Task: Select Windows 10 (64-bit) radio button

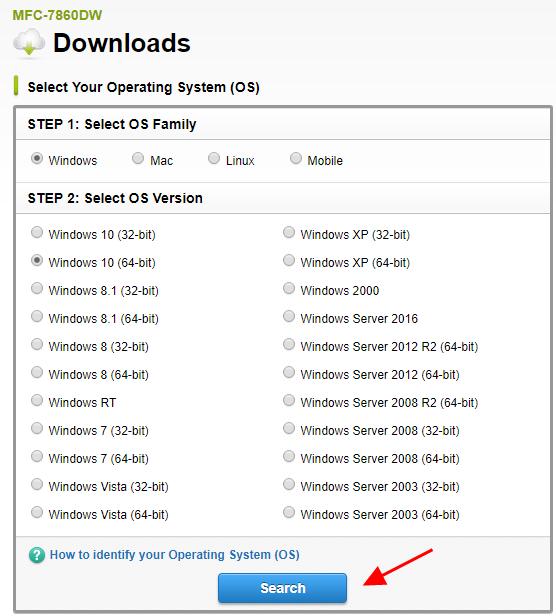Action: click(x=37, y=260)
